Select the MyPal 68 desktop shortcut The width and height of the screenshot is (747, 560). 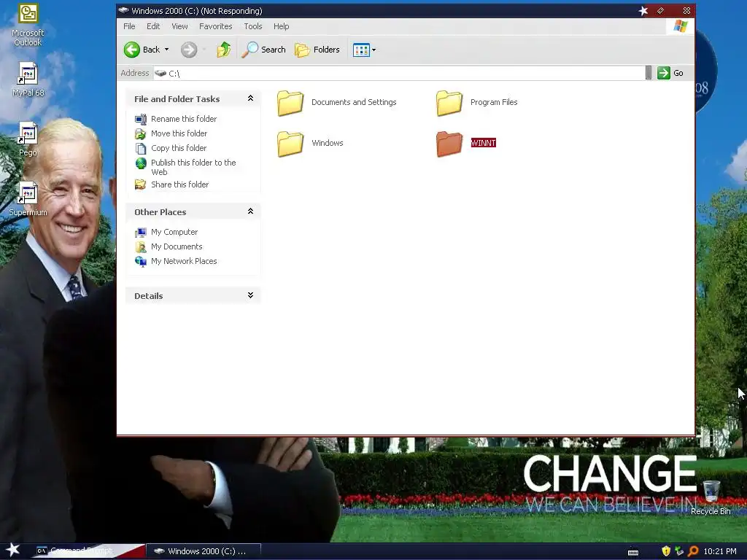[x=28, y=80]
